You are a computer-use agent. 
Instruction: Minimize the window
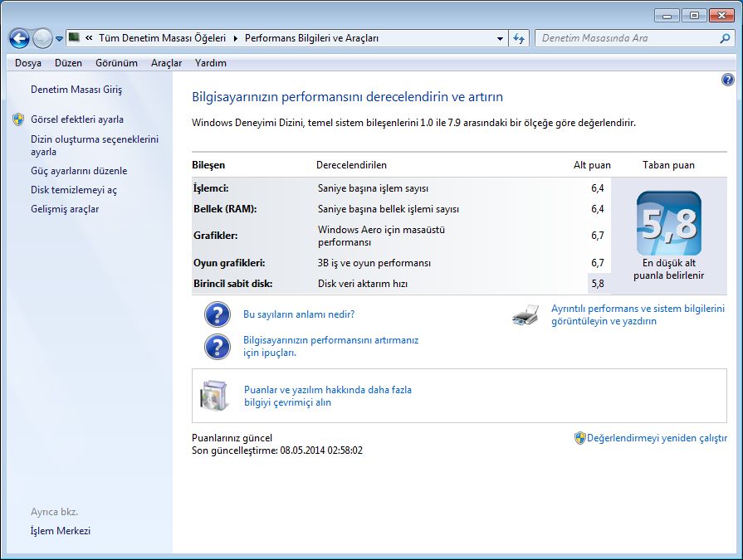tap(667, 16)
